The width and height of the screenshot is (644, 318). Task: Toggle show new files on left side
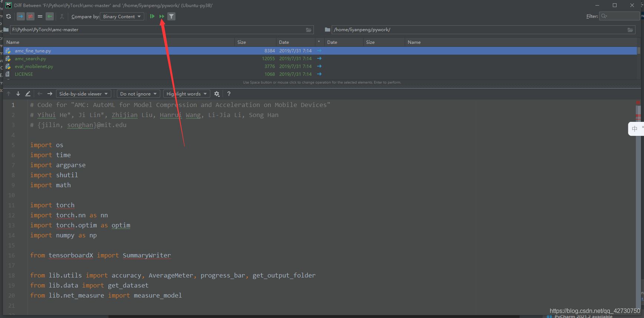[21, 16]
